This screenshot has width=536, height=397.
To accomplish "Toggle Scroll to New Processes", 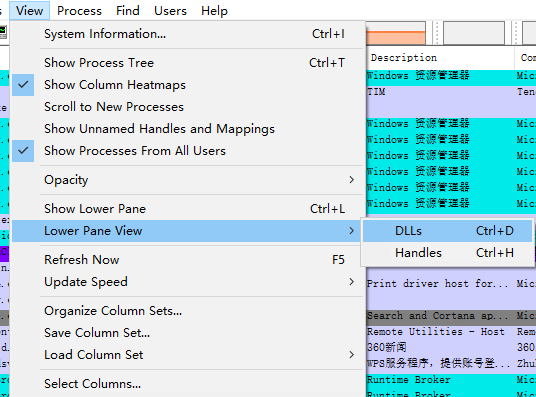I will 187,107.
